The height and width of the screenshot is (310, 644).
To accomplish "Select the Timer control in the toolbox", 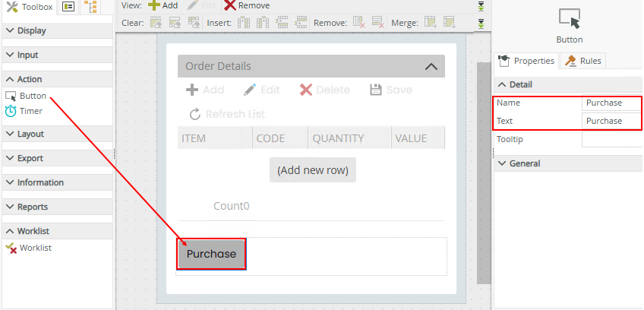I will (x=24, y=111).
